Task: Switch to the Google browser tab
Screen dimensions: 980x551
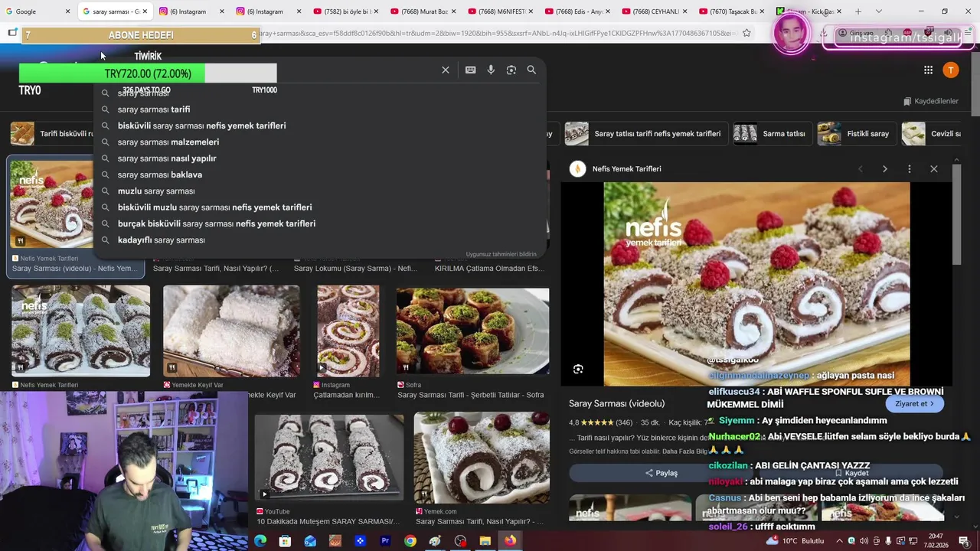Action: click(x=37, y=11)
